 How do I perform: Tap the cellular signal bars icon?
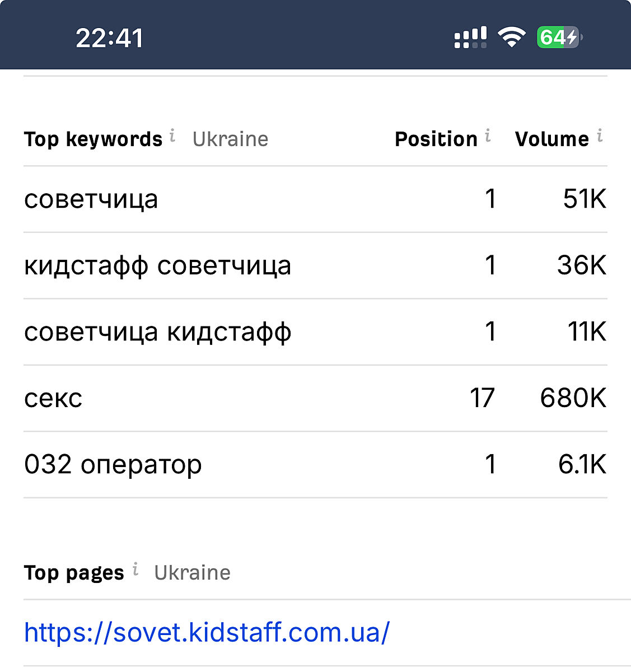pos(470,38)
